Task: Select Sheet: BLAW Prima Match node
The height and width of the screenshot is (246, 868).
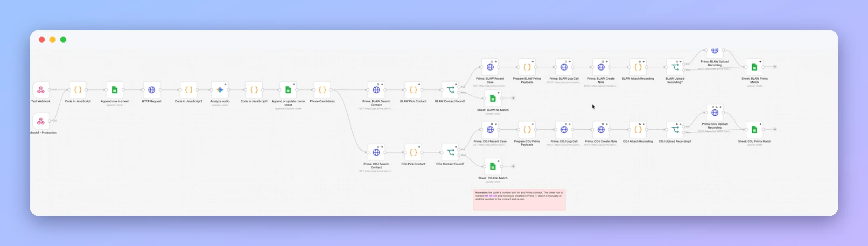Action: click(754, 67)
